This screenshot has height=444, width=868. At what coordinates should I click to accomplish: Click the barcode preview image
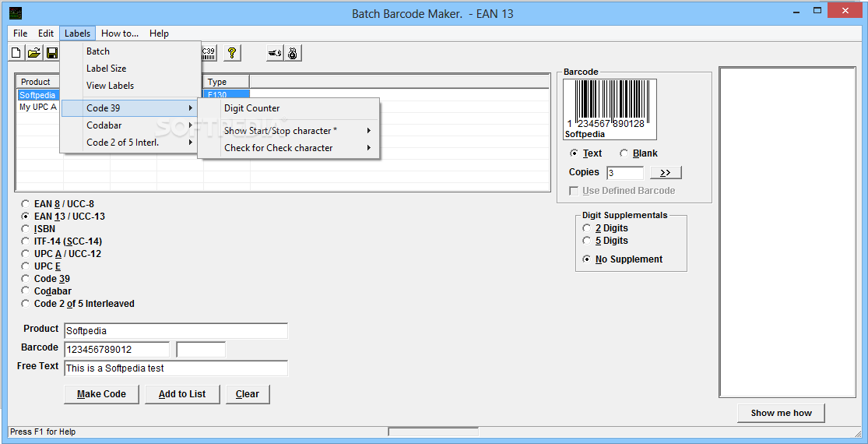[610, 109]
